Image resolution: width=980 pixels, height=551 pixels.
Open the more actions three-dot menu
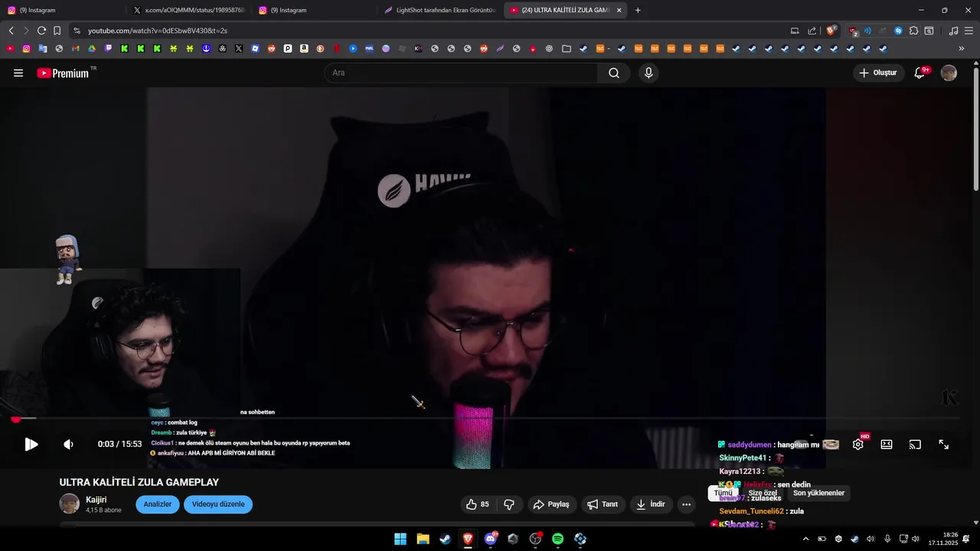tap(686, 504)
